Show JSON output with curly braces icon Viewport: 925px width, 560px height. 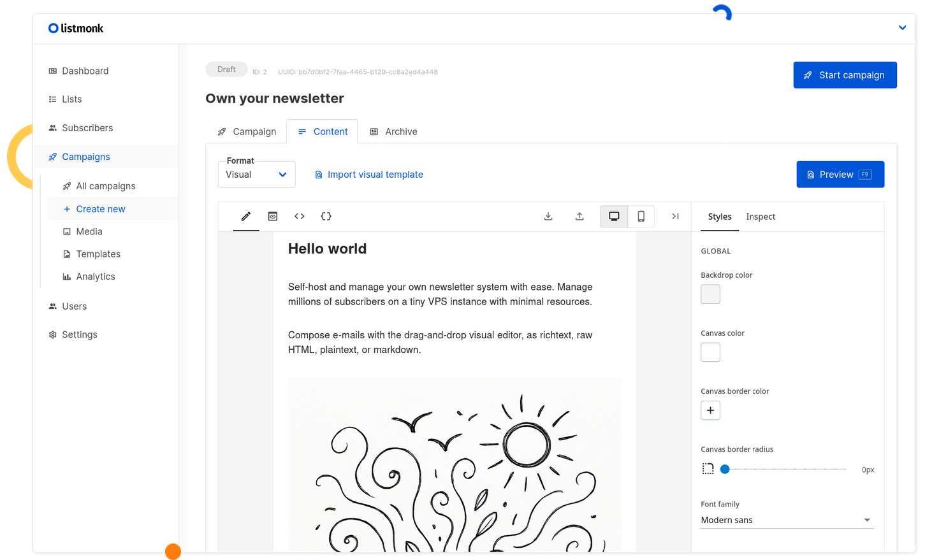click(x=326, y=217)
